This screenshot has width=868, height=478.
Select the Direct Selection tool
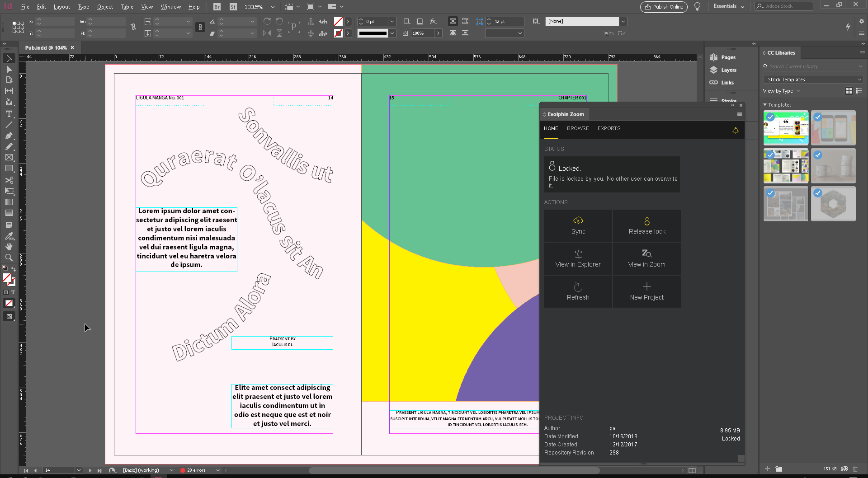click(9, 70)
